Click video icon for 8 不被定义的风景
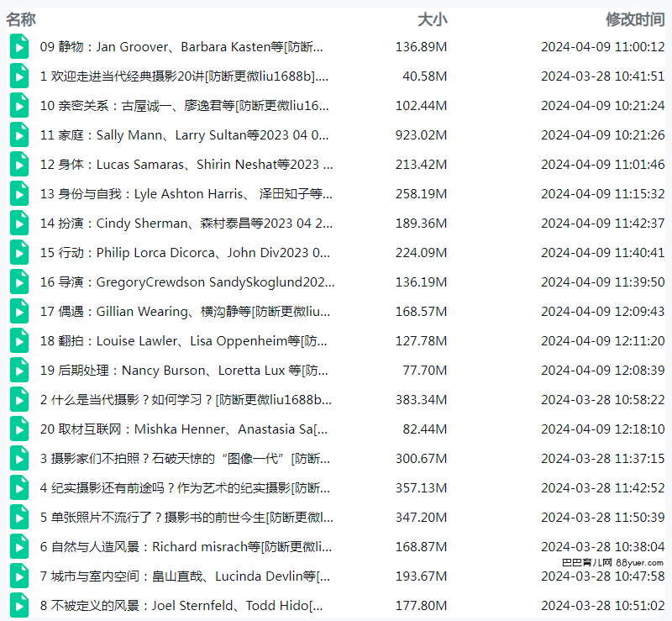The height and width of the screenshot is (621, 672). (x=19, y=606)
